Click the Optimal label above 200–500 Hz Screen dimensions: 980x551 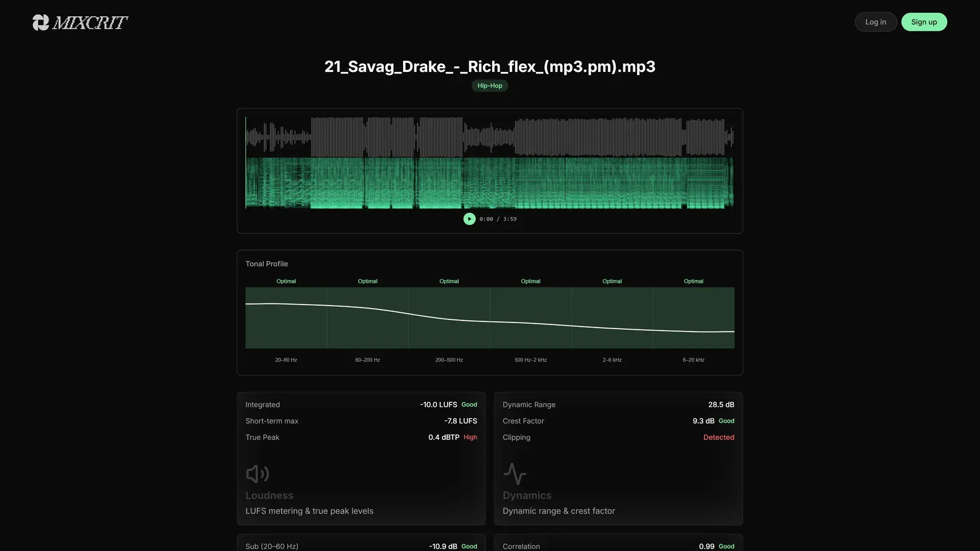tap(449, 281)
